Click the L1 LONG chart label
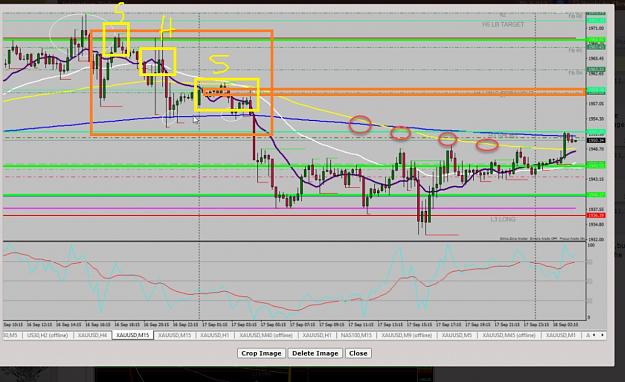The height and width of the screenshot is (382, 625). coord(503,219)
